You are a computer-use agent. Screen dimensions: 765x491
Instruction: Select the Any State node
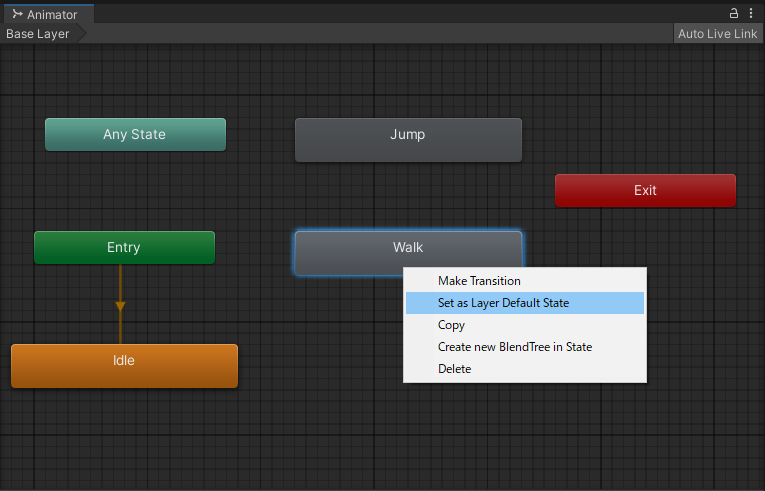(x=135, y=134)
